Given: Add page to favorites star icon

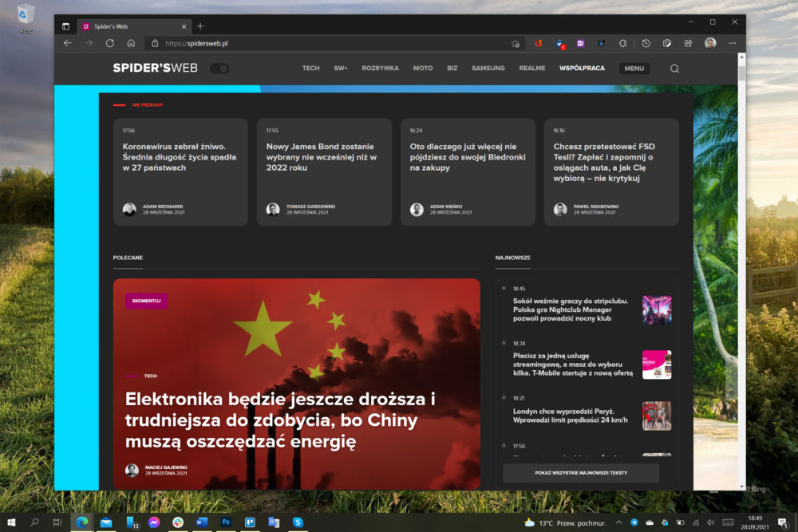Looking at the screenshot, I should (515, 44).
